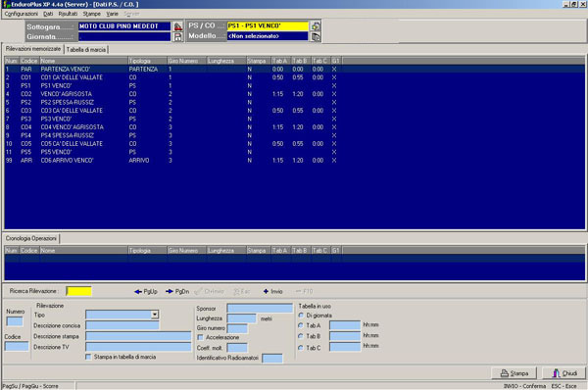Click the Modello field Non selezionato
The image size is (588, 390).
[268, 36]
